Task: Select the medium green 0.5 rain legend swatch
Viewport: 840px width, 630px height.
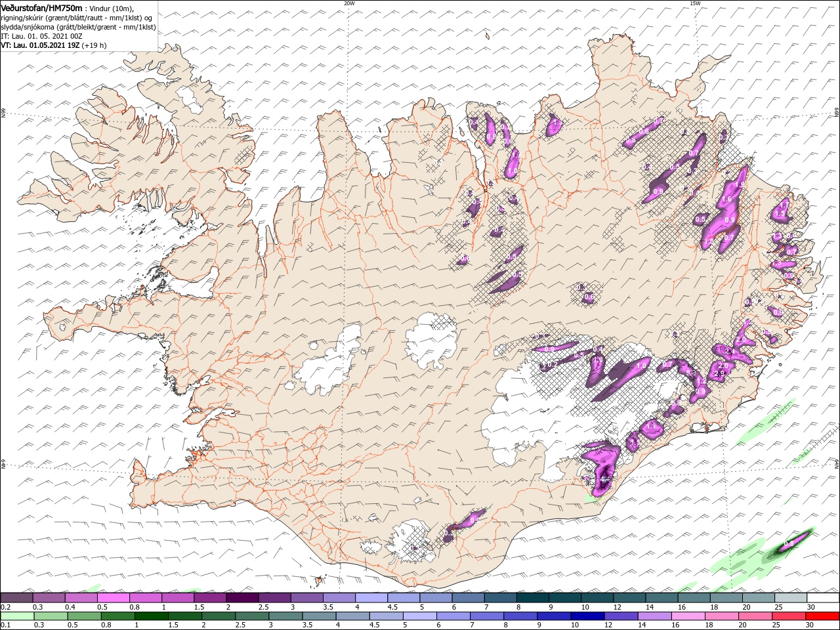Action: tap(84, 616)
